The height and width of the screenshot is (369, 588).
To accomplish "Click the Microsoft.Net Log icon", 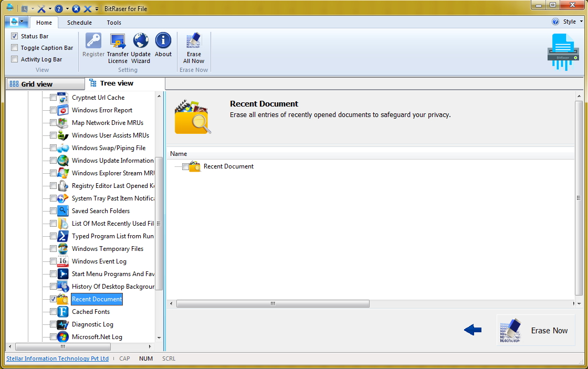I will (x=63, y=337).
